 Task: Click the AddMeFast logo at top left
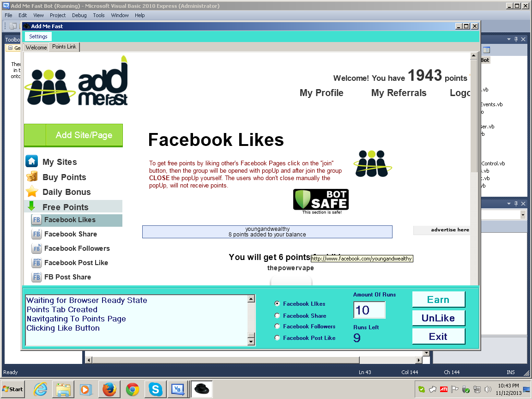(76, 81)
